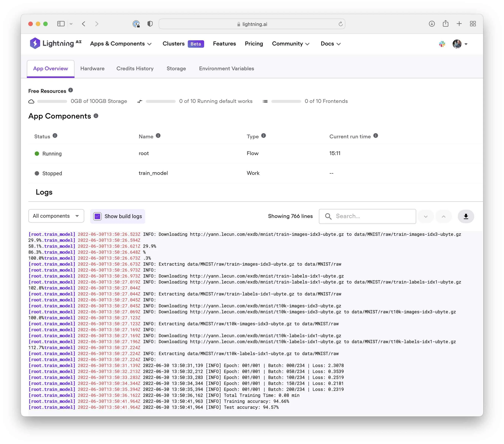Click the lightning.ai address bar
Image resolution: width=504 pixels, height=444 pixels.
coord(252,24)
